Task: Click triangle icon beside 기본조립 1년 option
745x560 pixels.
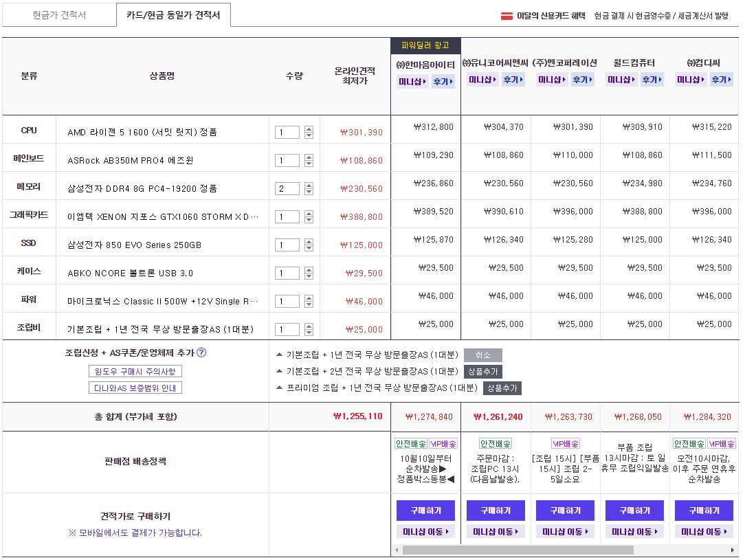Action: (279, 355)
